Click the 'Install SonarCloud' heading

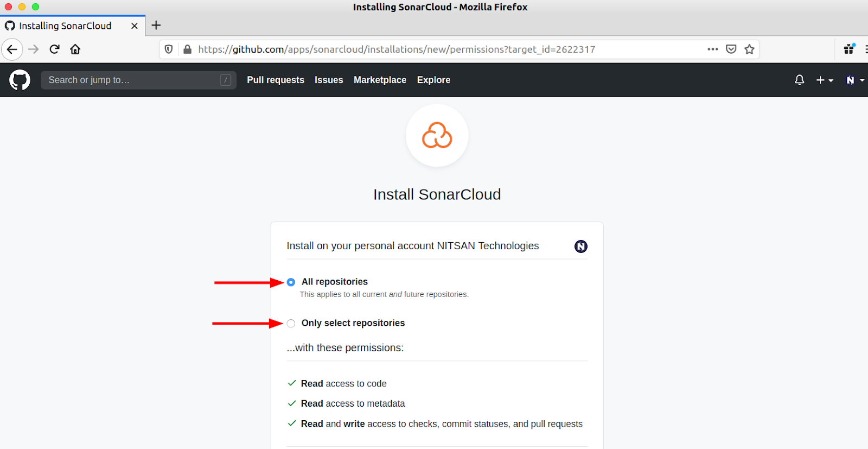437,194
